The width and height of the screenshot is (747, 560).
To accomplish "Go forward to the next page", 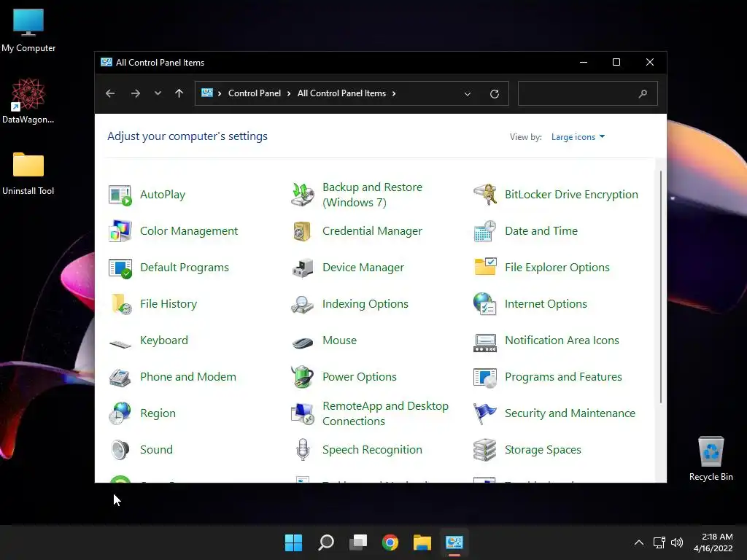I will tap(135, 93).
